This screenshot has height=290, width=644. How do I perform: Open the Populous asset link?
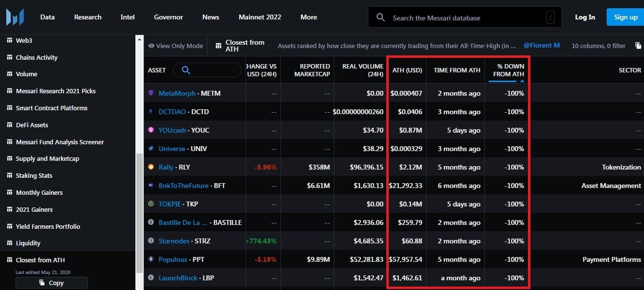pyautogui.click(x=173, y=259)
